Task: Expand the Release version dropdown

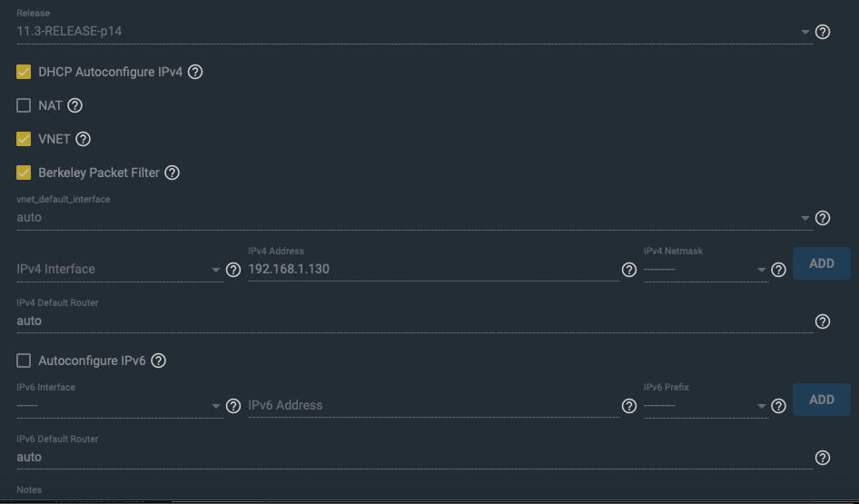Action: point(414,31)
